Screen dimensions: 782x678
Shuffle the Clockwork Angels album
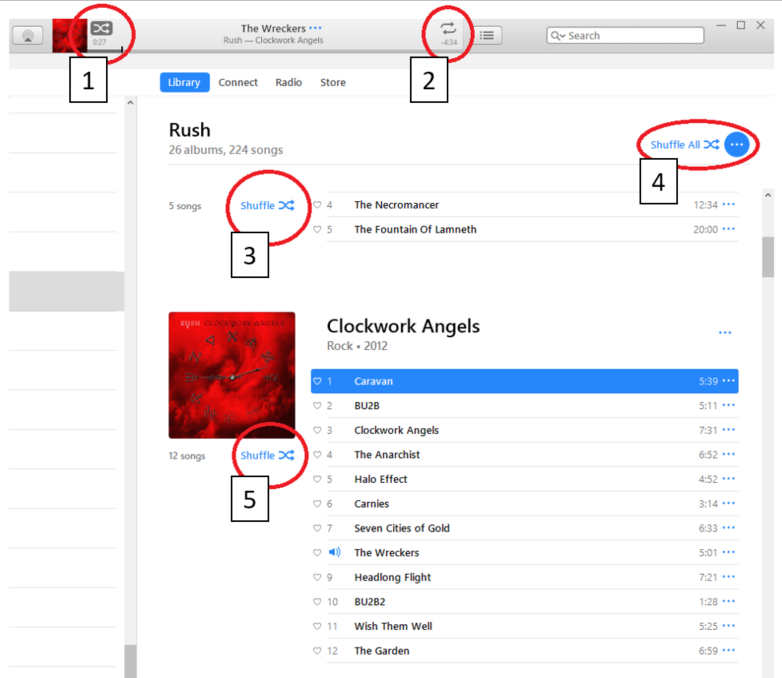point(267,455)
